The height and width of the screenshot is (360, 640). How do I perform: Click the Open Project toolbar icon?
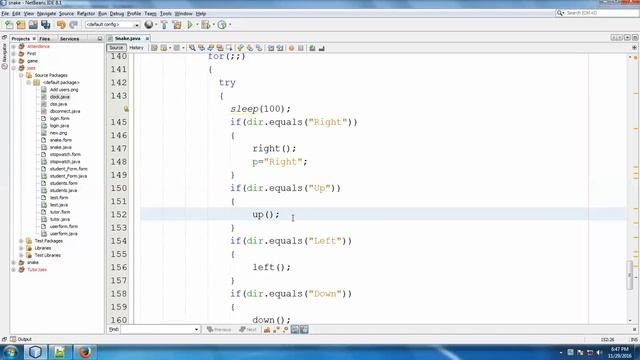pos(33,25)
